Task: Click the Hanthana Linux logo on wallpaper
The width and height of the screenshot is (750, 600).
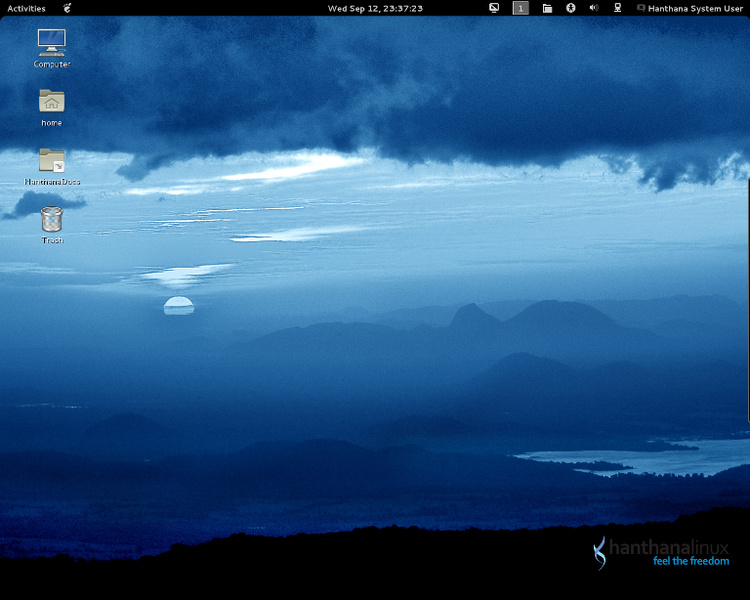Action: pyautogui.click(x=662, y=553)
